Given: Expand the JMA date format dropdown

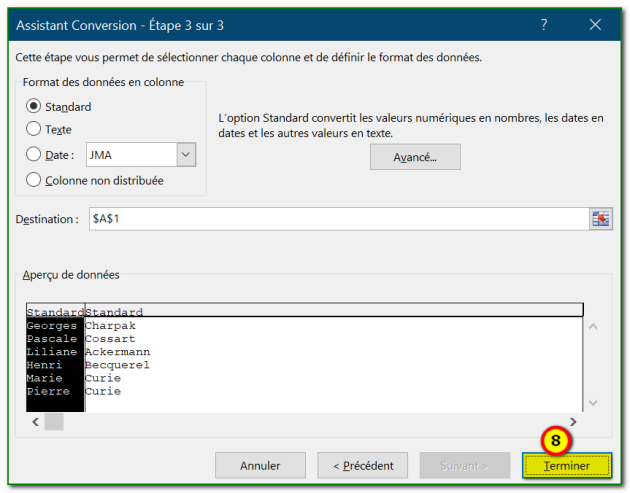Looking at the screenshot, I should click(186, 154).
